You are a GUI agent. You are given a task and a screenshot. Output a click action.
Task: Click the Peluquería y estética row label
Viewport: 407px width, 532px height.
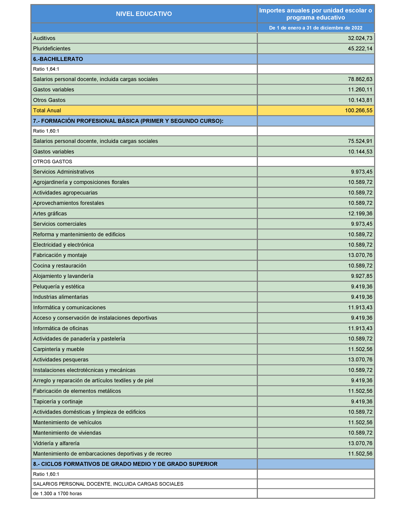(x=59, y=286)
